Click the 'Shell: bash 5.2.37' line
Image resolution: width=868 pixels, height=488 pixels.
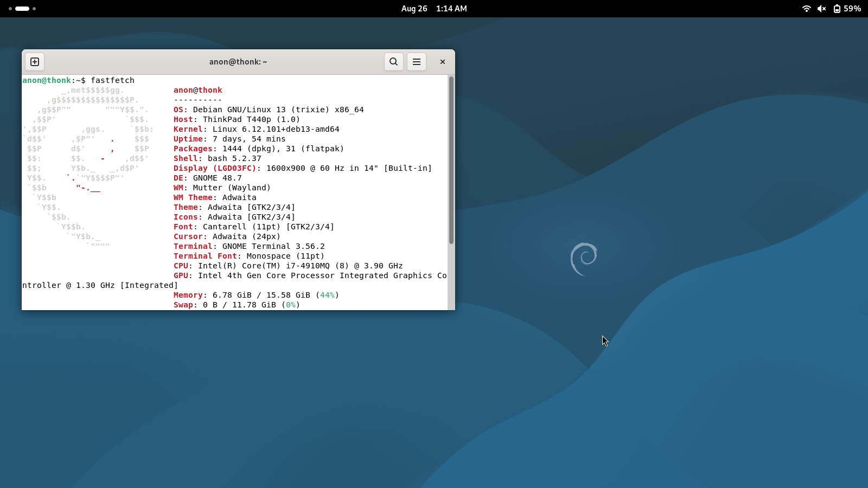218,158
